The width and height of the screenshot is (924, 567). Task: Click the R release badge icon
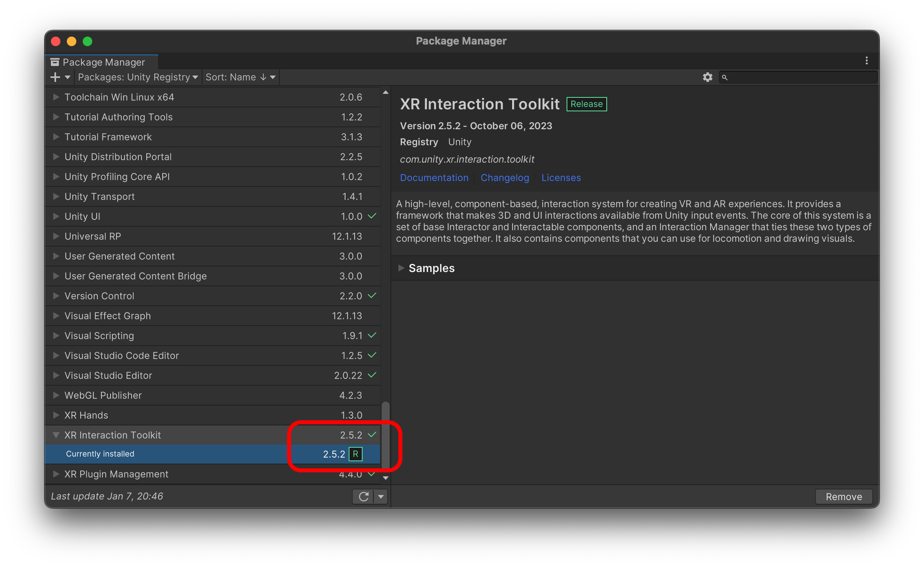point(355,454)
